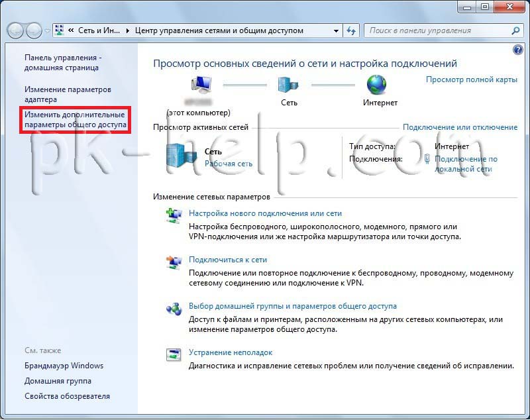This screenshot has height=420, width=530.
Task: Click 'Просмотр полной карты' link
Action: pos(472,79)
